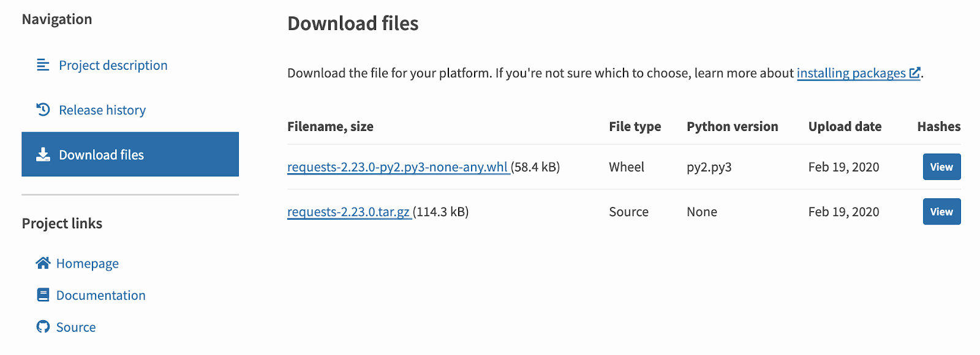
Task: Click the Documentation book icon
Action: coord(43,295)
